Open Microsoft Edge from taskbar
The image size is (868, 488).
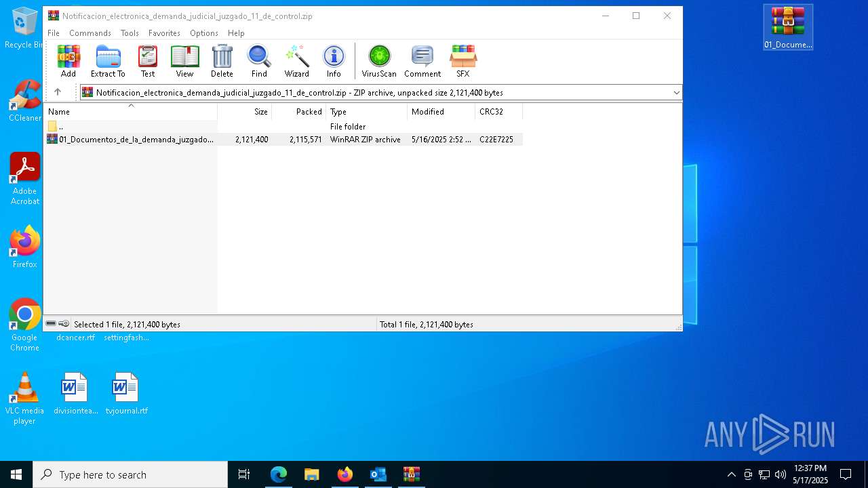pyautogui.click(x=279, y=474)
